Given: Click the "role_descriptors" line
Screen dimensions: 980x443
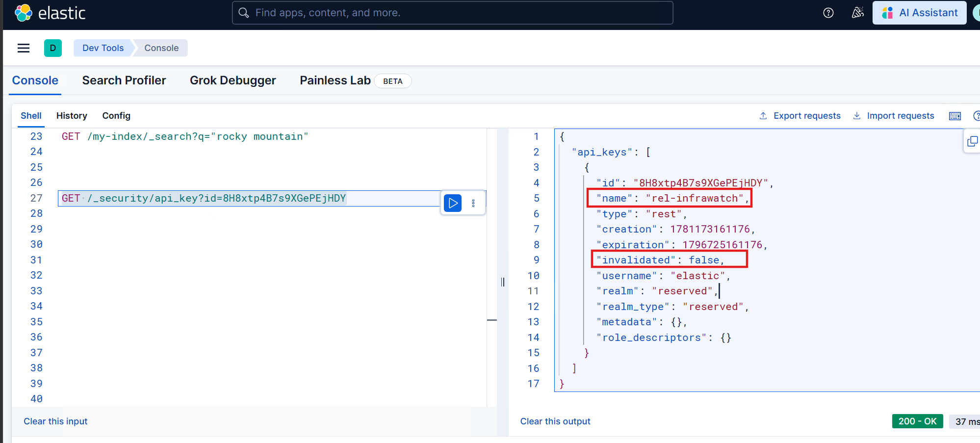Looking at the screenshot, I should [664, 338].
